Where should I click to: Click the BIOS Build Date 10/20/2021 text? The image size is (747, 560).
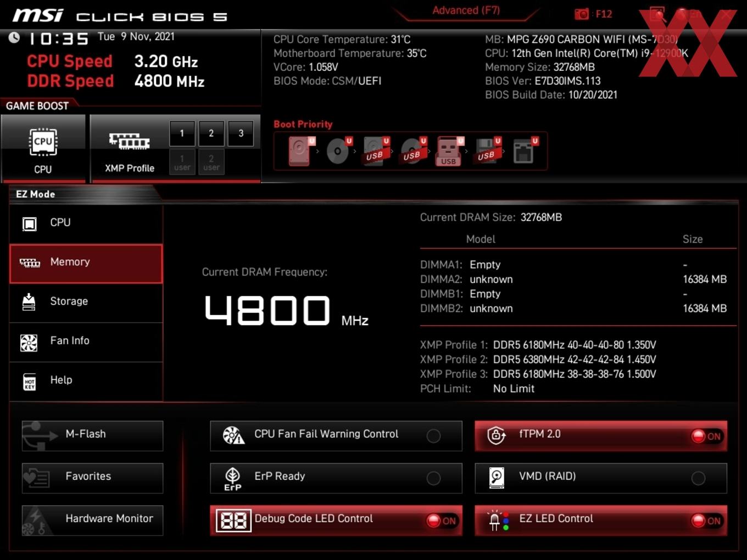pos(551,94)
